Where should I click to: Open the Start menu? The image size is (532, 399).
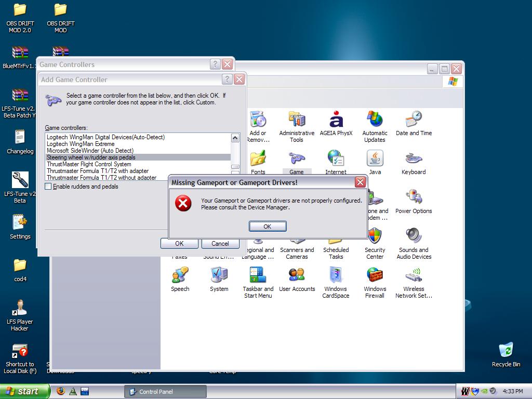[25, 391]
